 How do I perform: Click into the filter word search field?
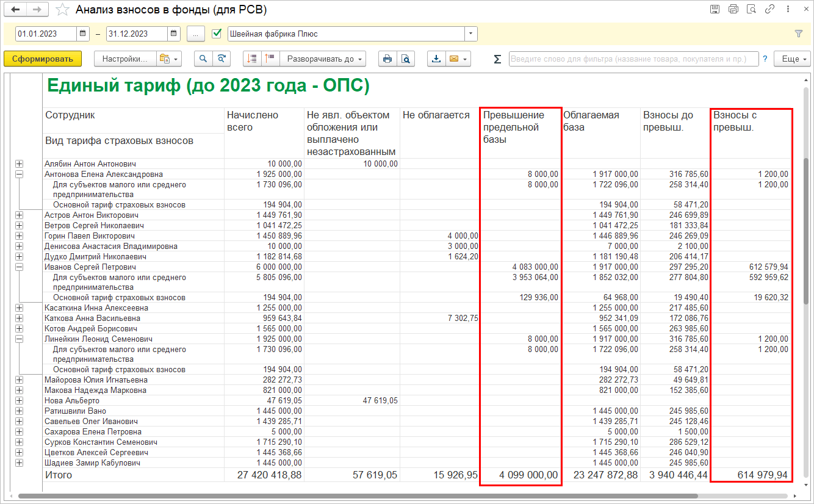pyautogui.click(x=633, y=59)
